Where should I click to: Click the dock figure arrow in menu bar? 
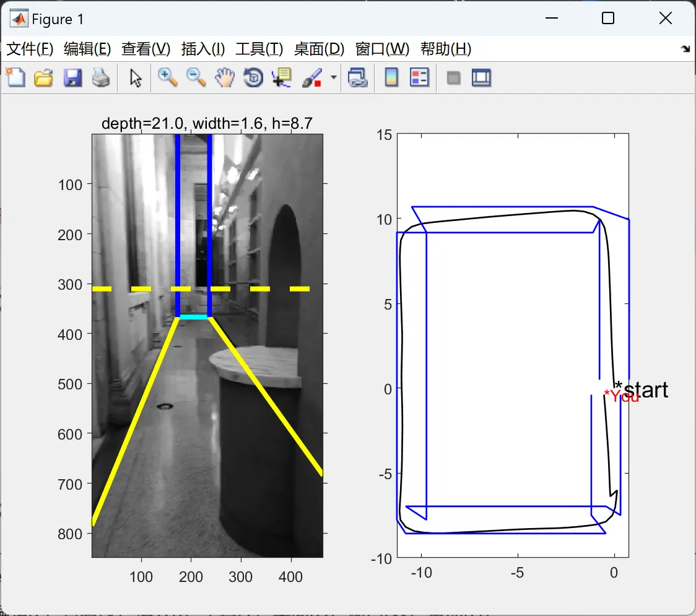(x=685, y=49)
